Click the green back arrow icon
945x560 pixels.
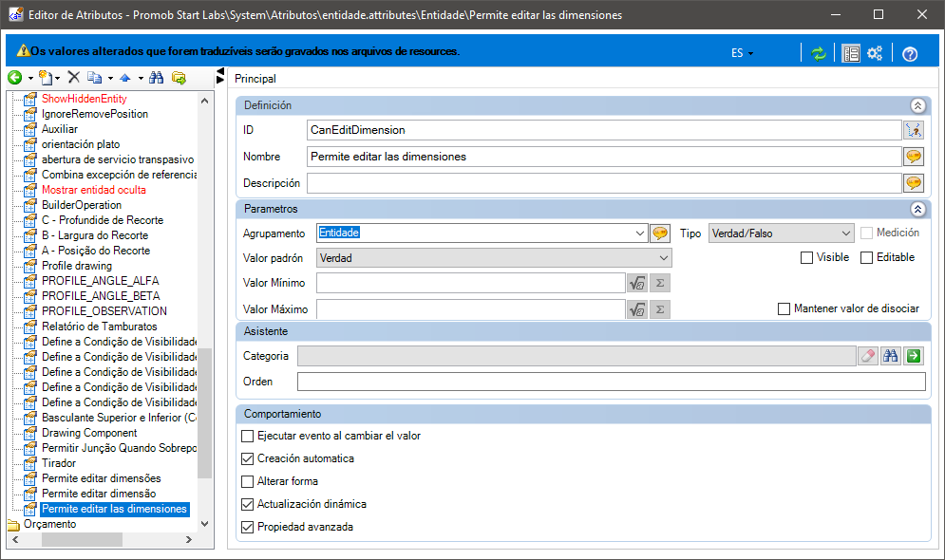[15, 78]
